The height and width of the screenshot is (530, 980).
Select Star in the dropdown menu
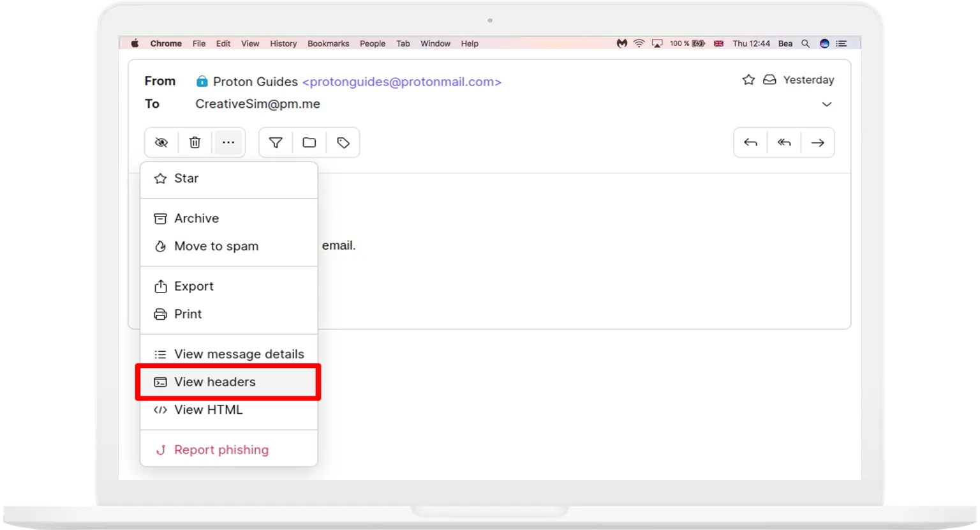pyautogui.click(x=229, y=178)
